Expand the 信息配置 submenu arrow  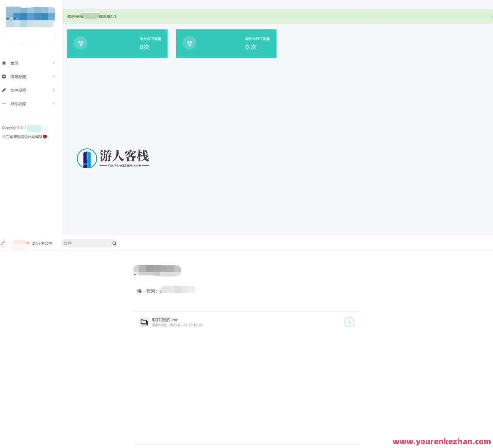tap(53, 77)
